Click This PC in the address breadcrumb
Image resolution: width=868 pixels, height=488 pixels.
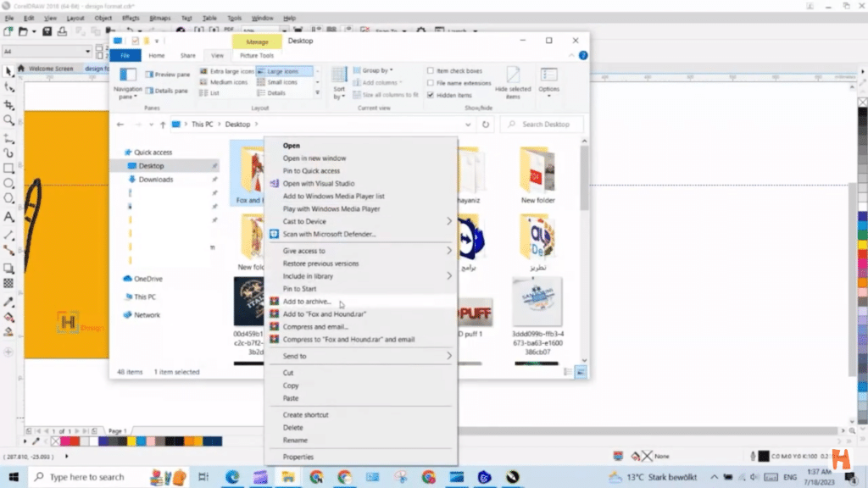pyautogui.click(x=202, y=125)
